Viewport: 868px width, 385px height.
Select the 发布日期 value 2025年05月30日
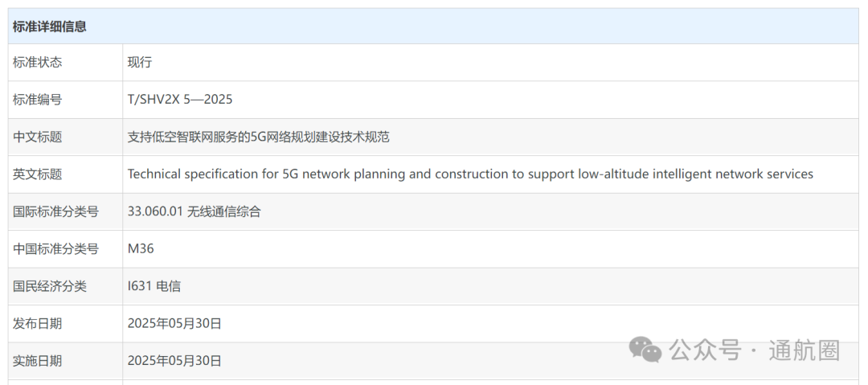click(174, 323)
